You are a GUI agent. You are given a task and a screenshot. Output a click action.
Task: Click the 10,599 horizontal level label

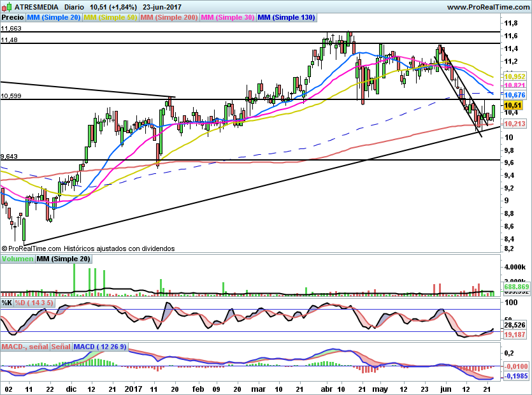(11, 96)
